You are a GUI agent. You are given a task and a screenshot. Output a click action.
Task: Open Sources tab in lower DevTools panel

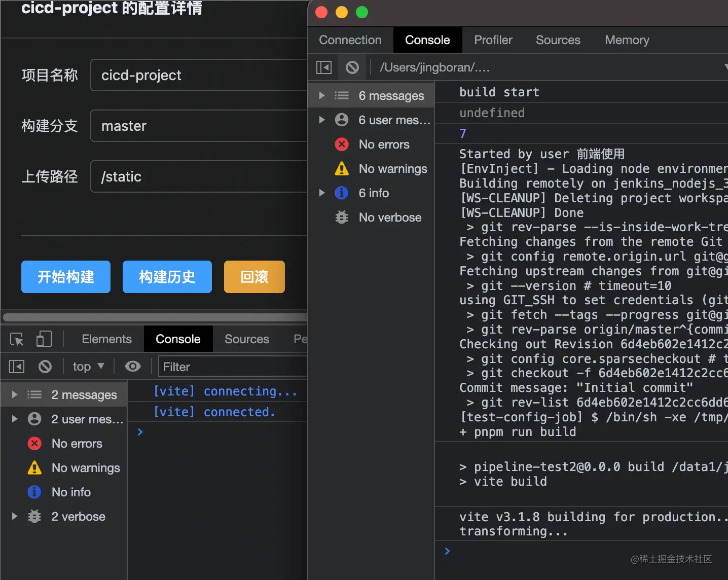coord(247,339)
